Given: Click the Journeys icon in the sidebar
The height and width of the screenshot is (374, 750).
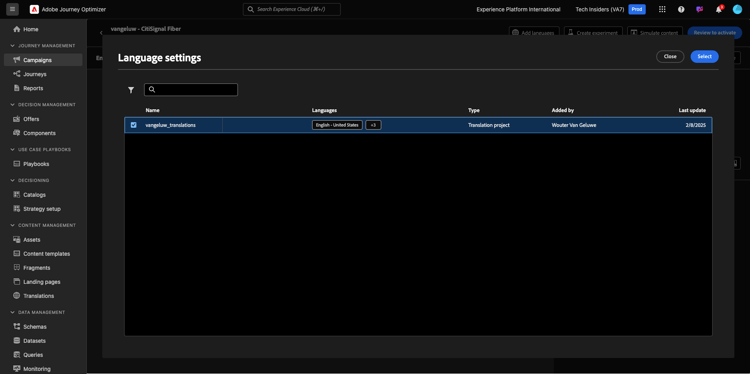Looking at the screenshot, I should tap(17, 74).
